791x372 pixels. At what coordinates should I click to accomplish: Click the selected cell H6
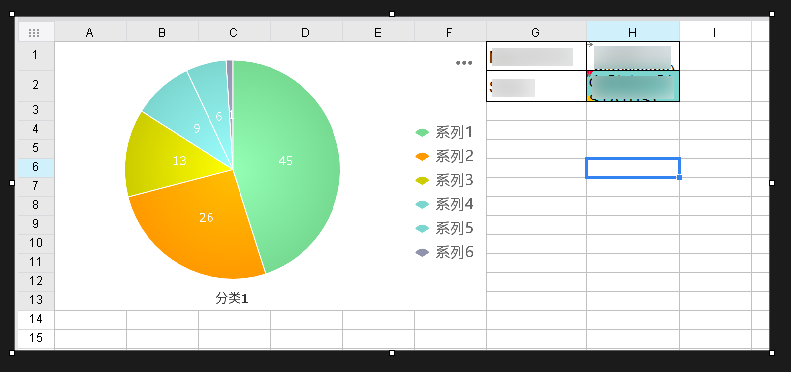pyautogui.click(x=633, y=168)
